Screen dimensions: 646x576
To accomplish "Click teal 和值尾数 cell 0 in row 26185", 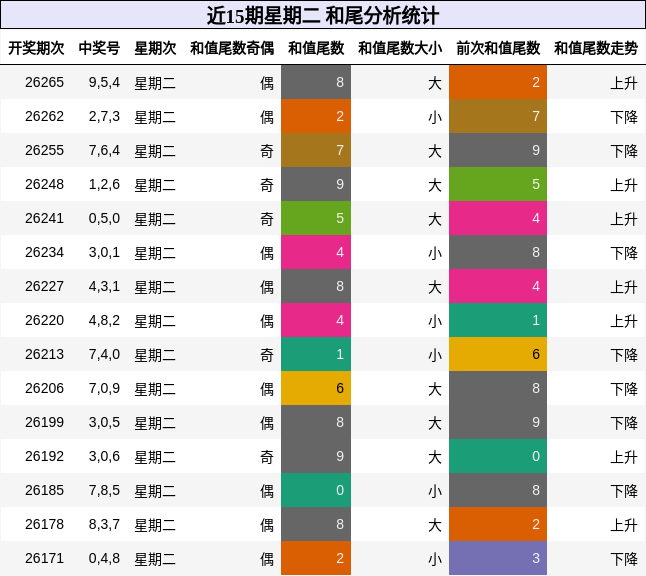I will (x=316, y=490).
